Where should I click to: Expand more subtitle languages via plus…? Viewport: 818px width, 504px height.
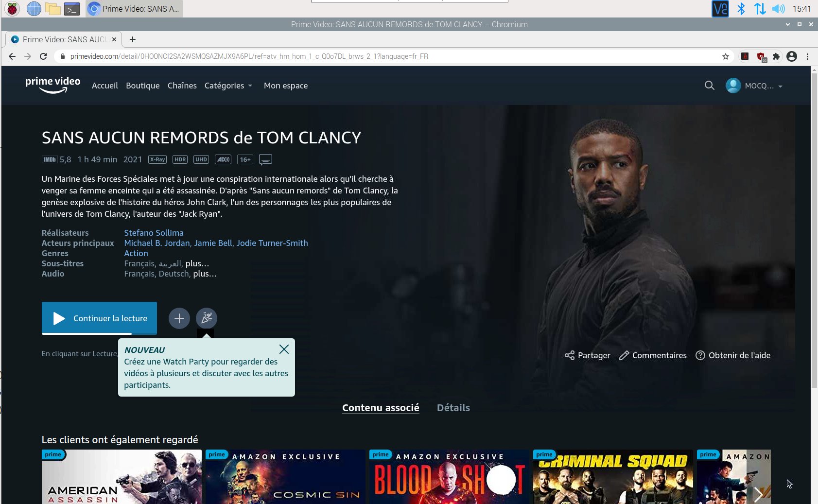[197, 263]
